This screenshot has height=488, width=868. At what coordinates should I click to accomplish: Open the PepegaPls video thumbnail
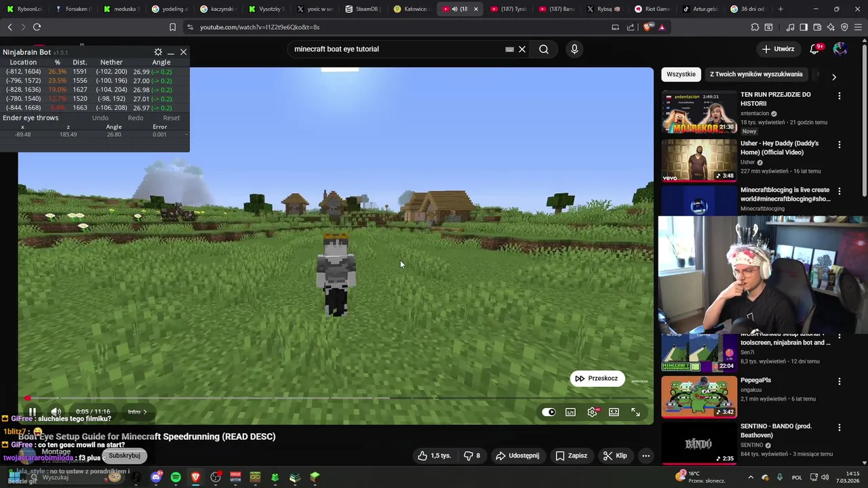click(699, 396)
